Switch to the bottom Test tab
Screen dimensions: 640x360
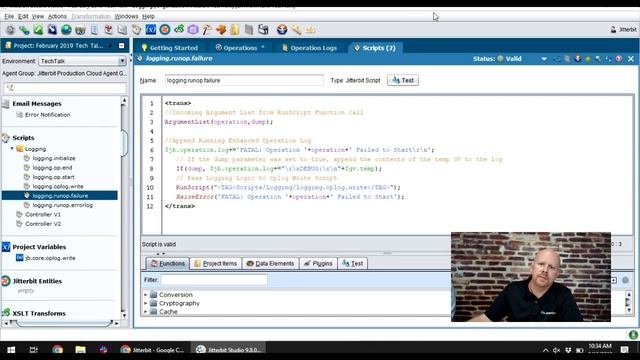(x=353, y=264)
